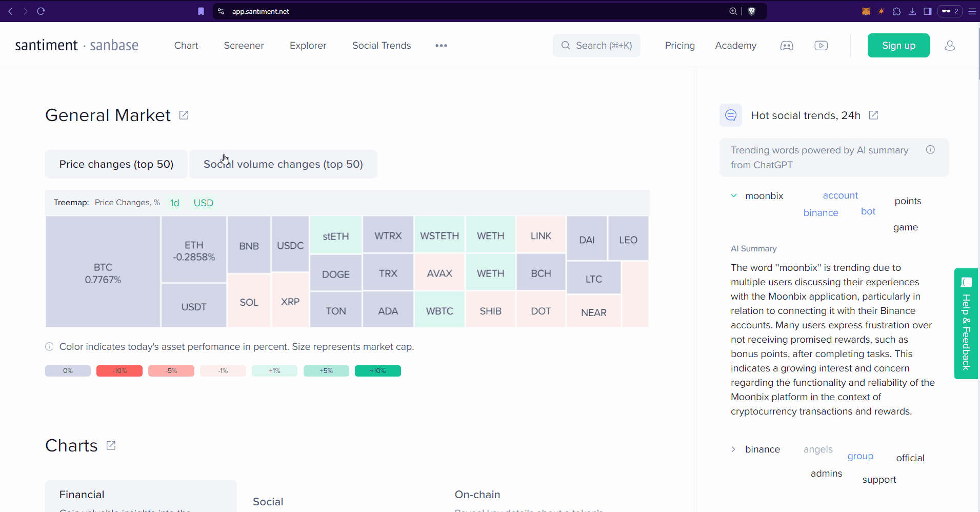Collapse the moonbix trend summary
Image resolution: width=980 pixels, height=512 pixels.
[x=734, y=195]
